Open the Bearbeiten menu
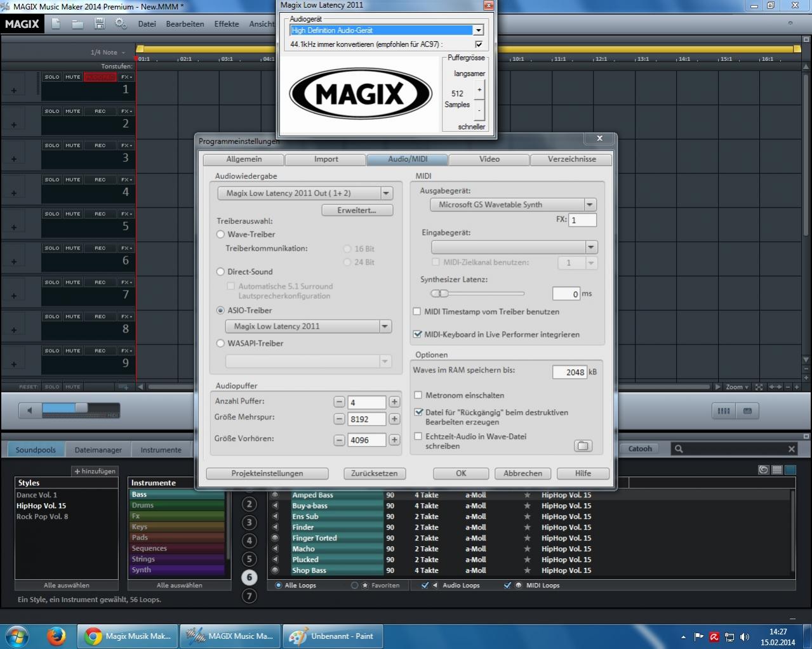This screenshot has width=812, height=649. coord(185,24)
